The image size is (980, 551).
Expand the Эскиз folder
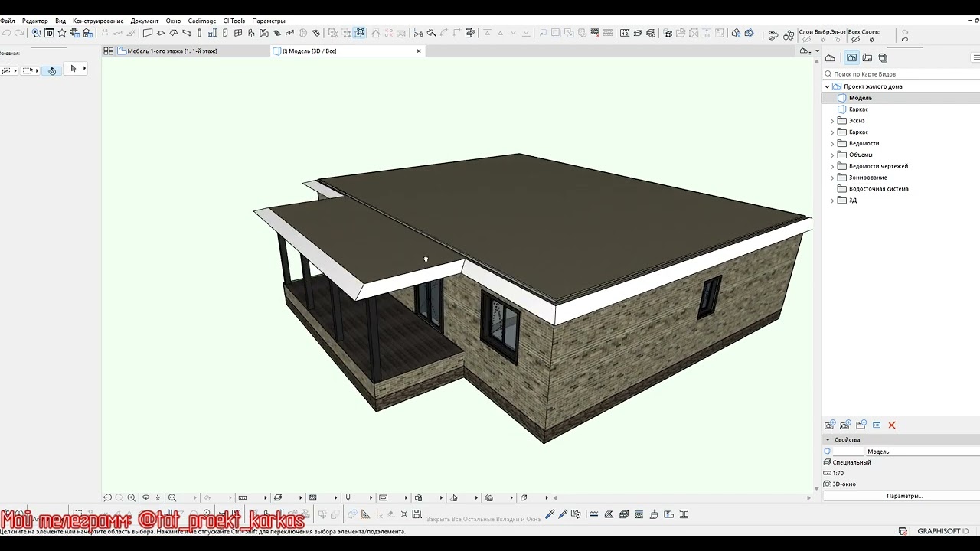[x=832, y=121]
